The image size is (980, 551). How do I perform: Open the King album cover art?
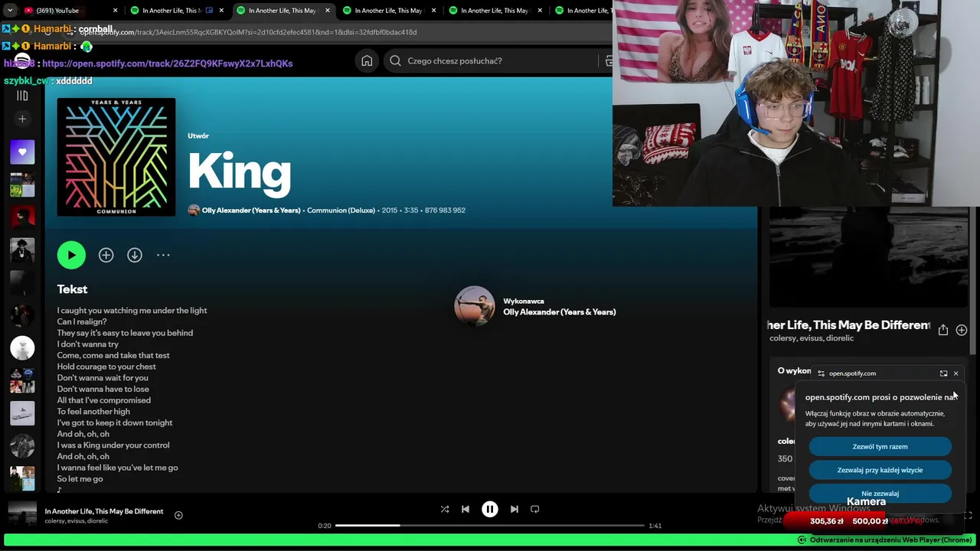pyautogui.click(x=116, y=157)
